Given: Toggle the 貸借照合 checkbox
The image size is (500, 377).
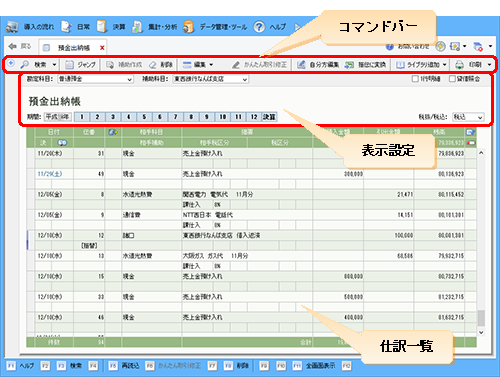Looking at the screenshot, I should coord(452,79).
